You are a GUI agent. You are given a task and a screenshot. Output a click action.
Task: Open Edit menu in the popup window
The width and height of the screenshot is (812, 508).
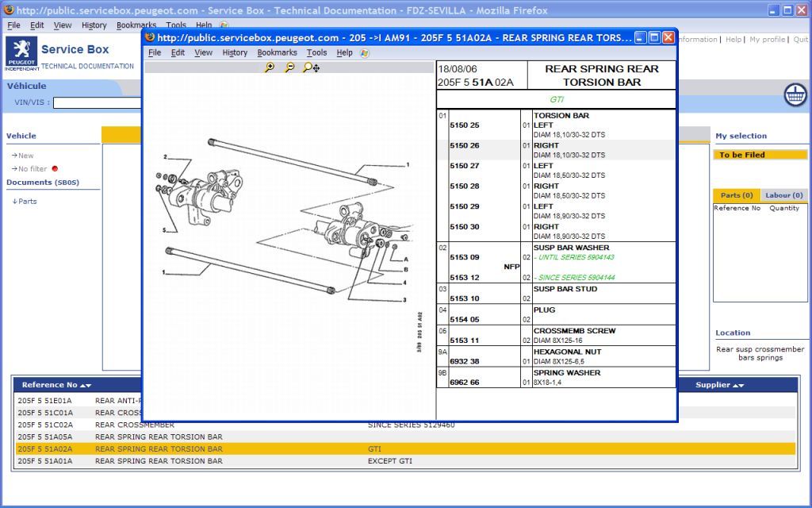click(178, 52)
